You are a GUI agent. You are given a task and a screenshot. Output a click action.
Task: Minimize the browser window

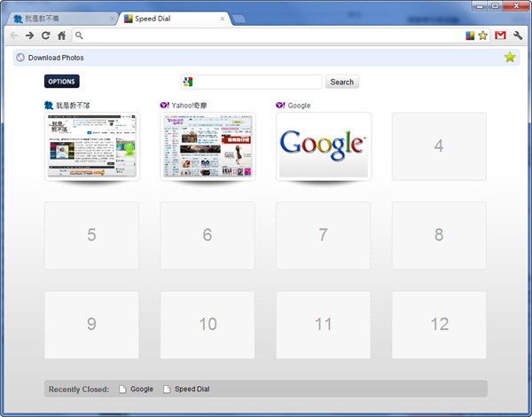pyautogui.click(x=480, y=6)
